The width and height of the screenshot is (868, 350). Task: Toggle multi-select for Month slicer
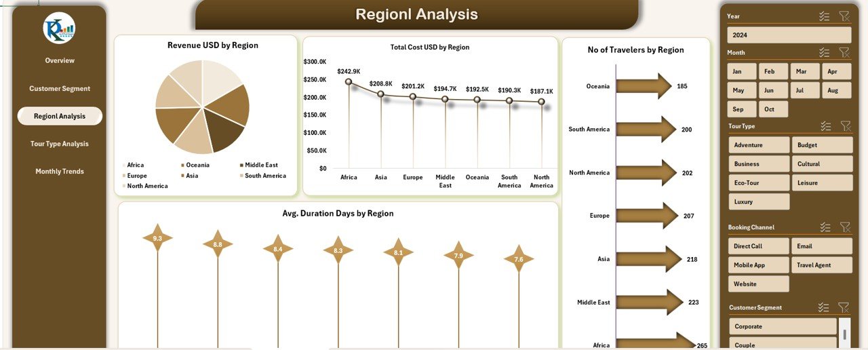click(x=825, y=52)
